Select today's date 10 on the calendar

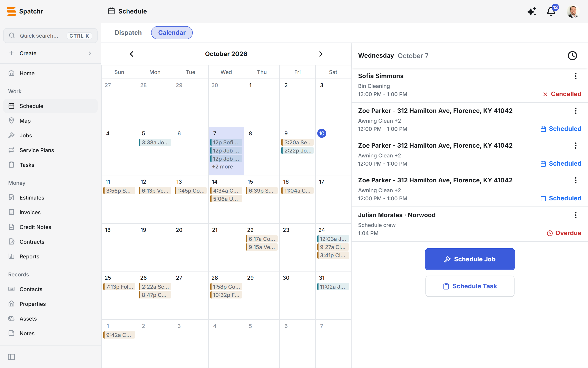click(x=321, y=133)
